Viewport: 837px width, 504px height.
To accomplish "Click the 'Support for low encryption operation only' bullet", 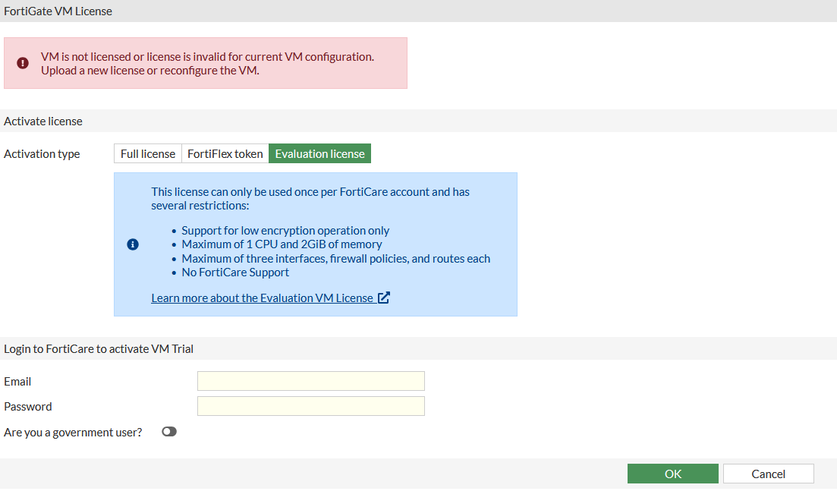I will click(286, 231).
